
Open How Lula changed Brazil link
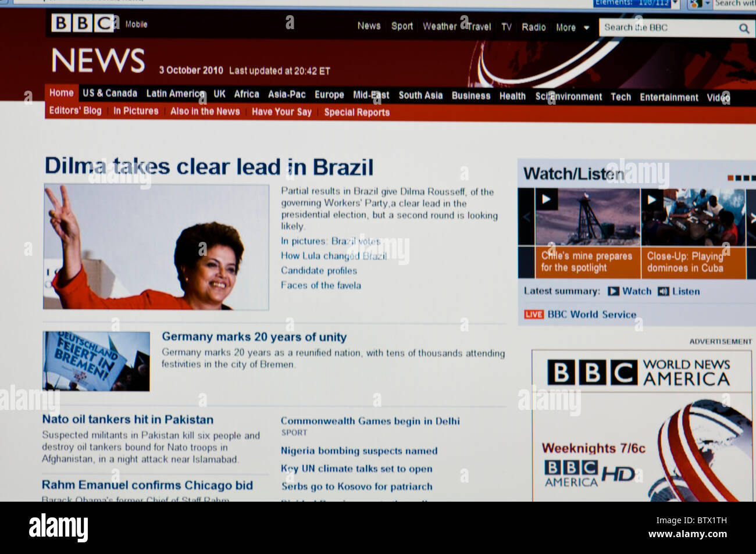pos(333,256)
